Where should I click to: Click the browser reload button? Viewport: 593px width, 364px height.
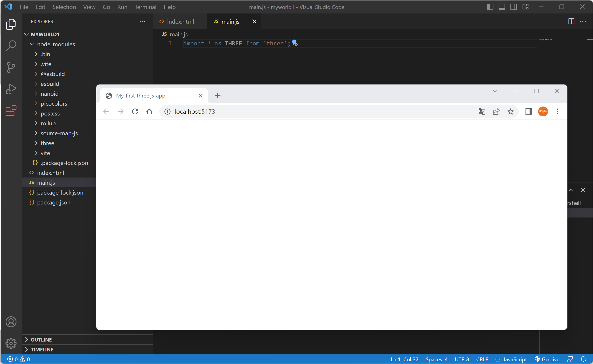(135, 111)
